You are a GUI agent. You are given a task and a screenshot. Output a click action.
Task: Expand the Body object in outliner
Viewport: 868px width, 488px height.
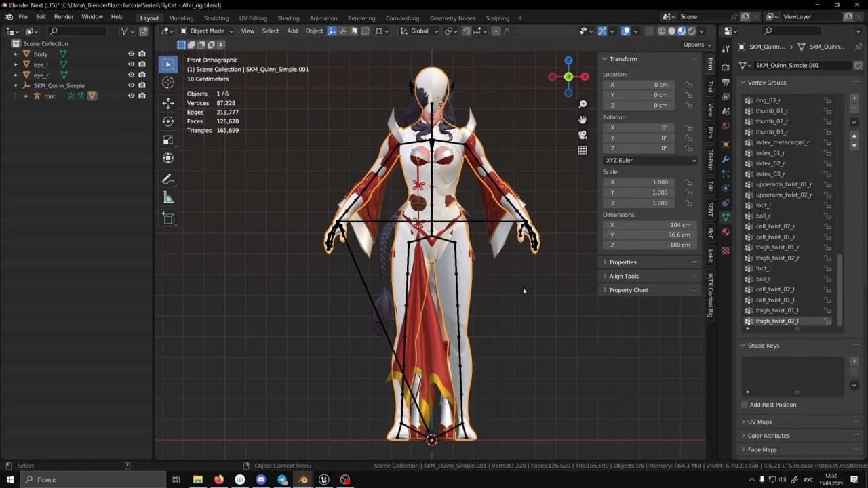[x=16, y=54]
